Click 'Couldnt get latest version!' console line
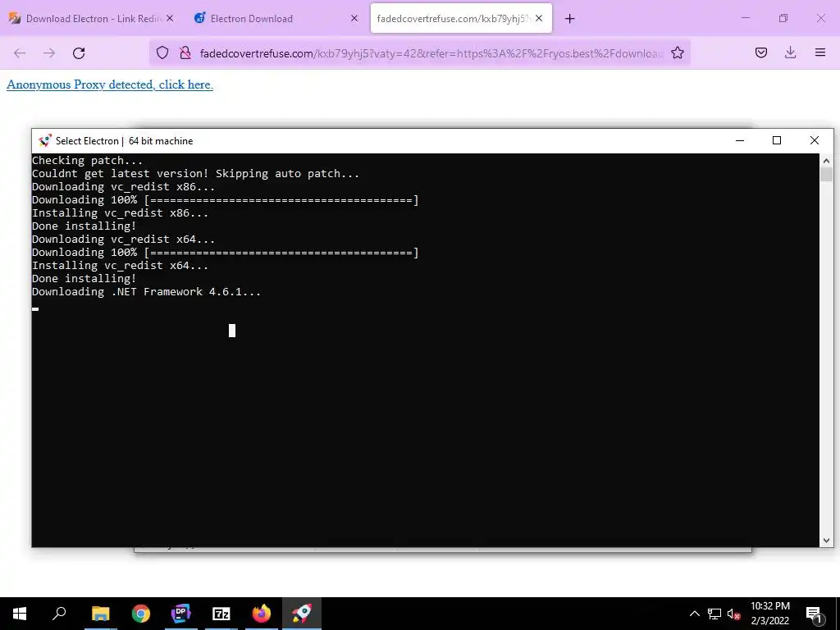Image resolution: width=840 pixels, height=630 pixels. pyautogui.click(x=195, y=174)
